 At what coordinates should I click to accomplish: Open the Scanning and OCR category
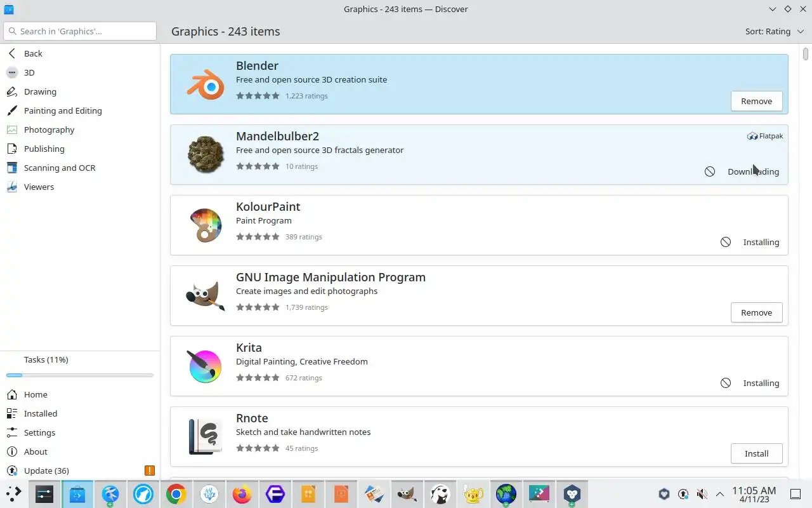point(80,168)
